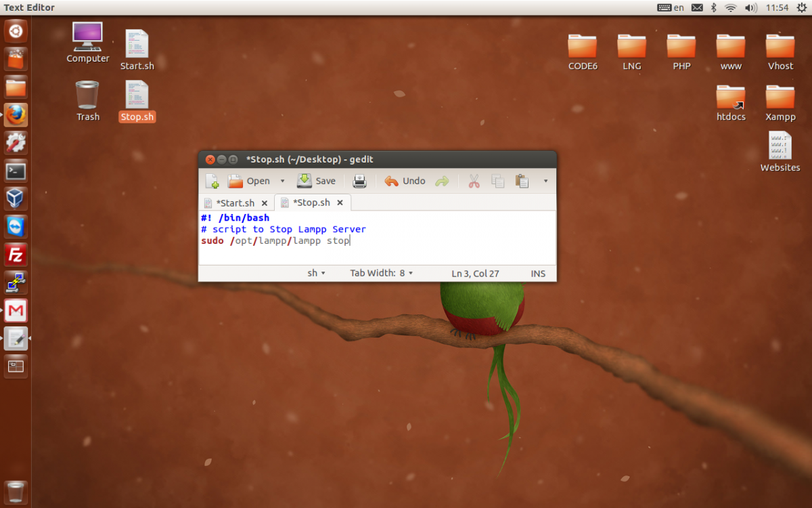Open the workspace switcher in launcher

(x=16, y=366)
